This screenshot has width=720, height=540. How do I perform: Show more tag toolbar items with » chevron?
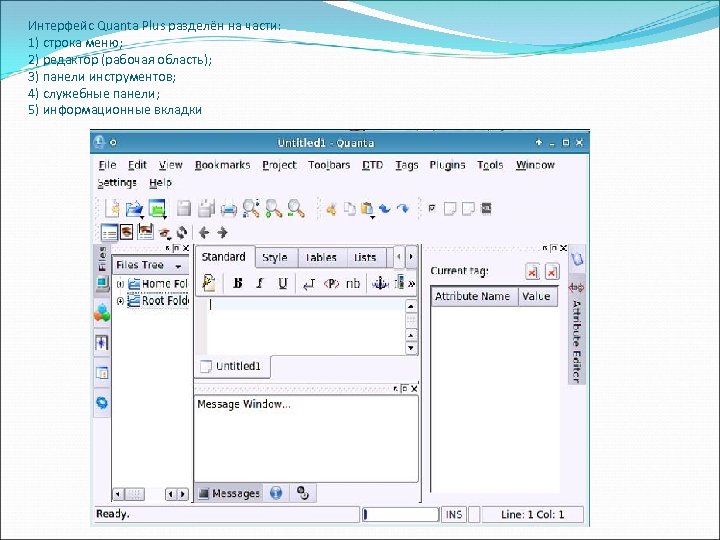pos(411,284)
